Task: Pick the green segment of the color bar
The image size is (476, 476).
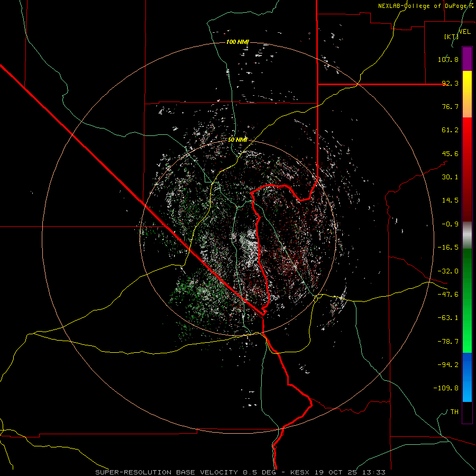Action: (467, 300)
